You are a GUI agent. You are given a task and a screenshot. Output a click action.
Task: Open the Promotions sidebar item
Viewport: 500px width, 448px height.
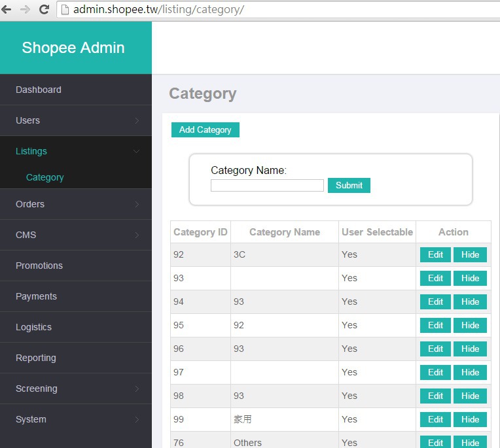(39, 266)
